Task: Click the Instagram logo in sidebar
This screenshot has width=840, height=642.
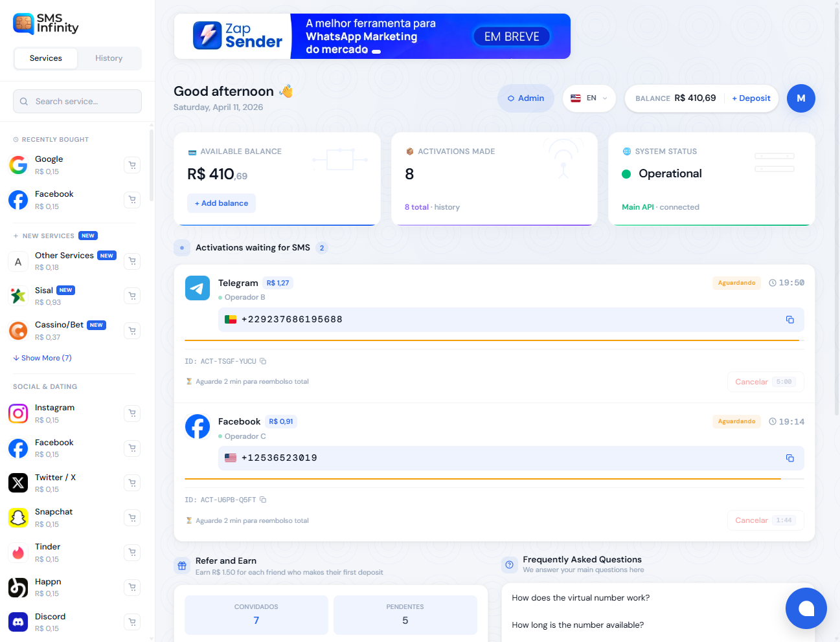Action: pyautogui.click(x=18, y=413)
